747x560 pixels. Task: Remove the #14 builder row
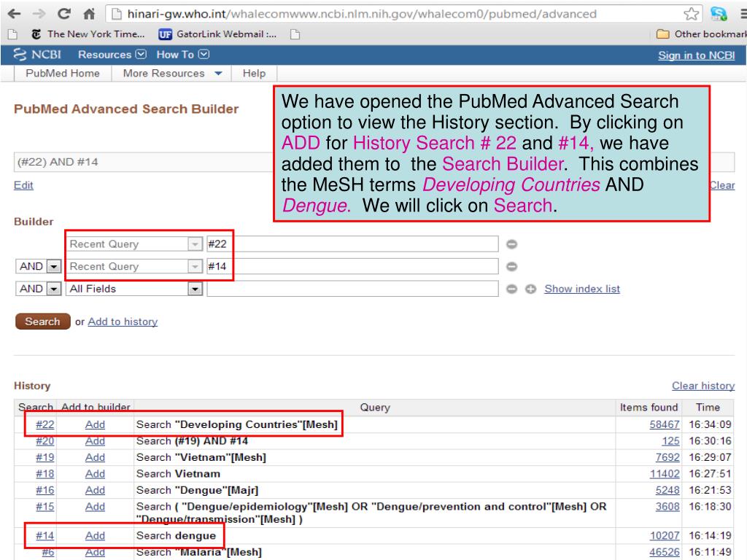tap(511, 267)
